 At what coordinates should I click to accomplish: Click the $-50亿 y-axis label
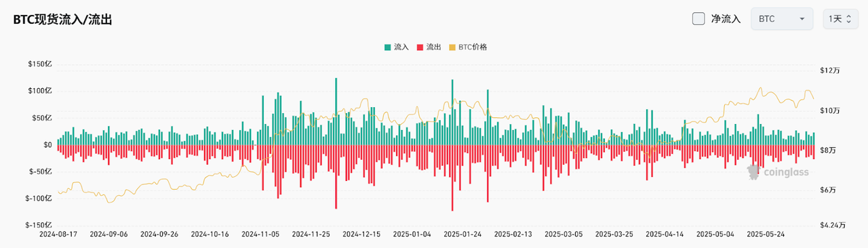41,171
